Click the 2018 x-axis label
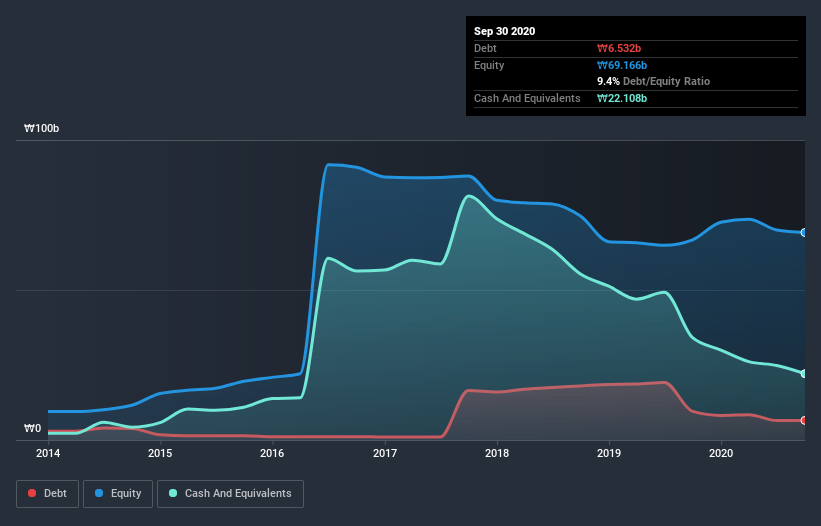This screenshot has width=821, height=526. click(497, 453)
